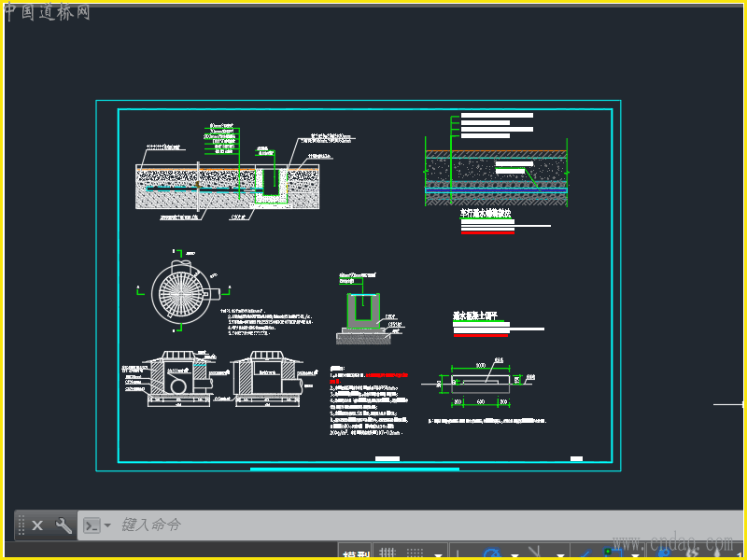
Task: Expand the isometric drafting plane dropdown
Action: pos(560,555)
